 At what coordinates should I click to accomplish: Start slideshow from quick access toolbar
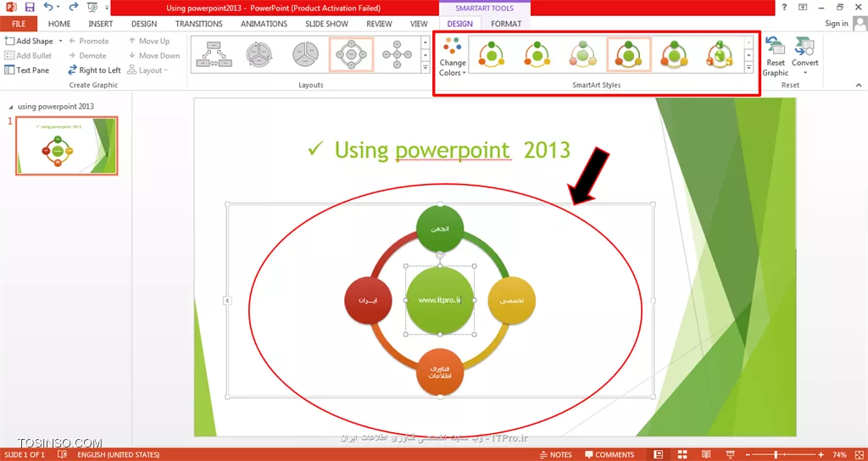click(92, 7)
